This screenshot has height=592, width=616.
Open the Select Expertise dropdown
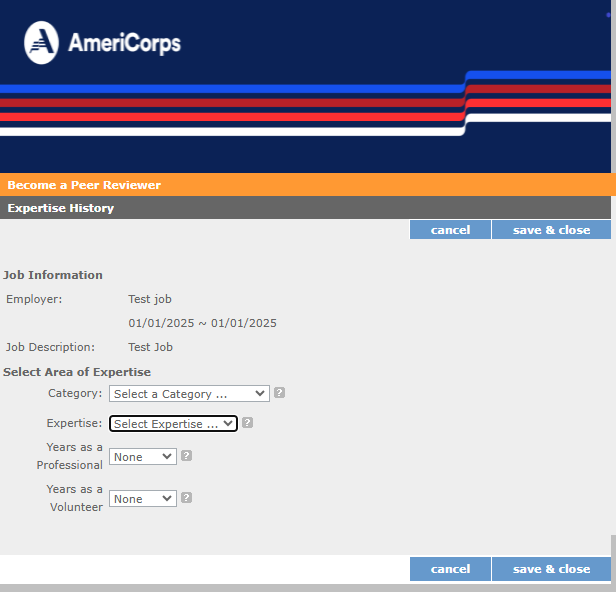pos(173,424)
